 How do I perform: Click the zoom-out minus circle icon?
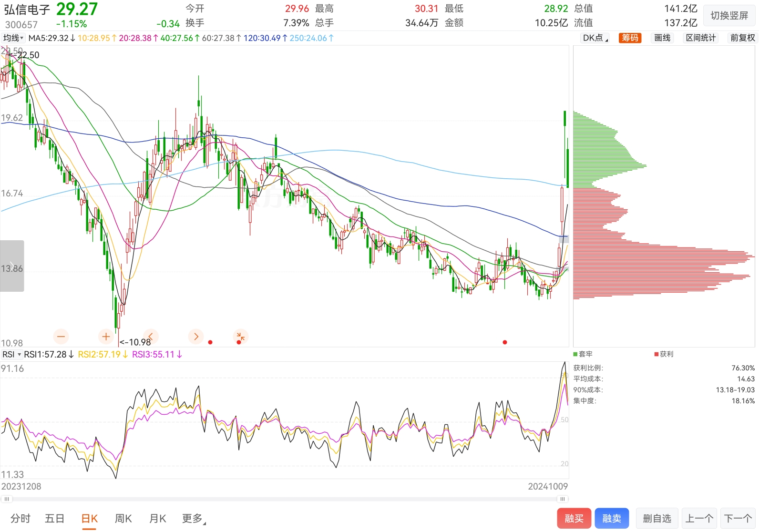(61, 337)
